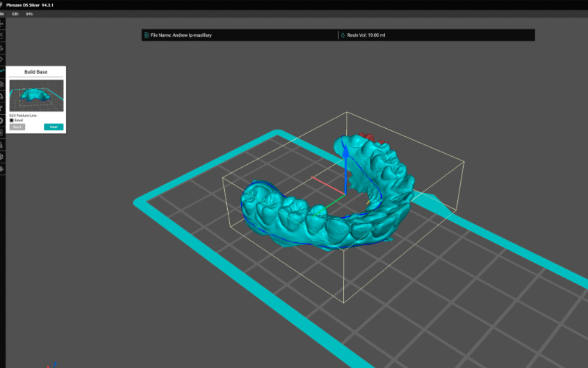The height and width of the screenshot is (368, 588).
Task: Select the Move tool with cross arrows
Action: click(x=2, y=24)
